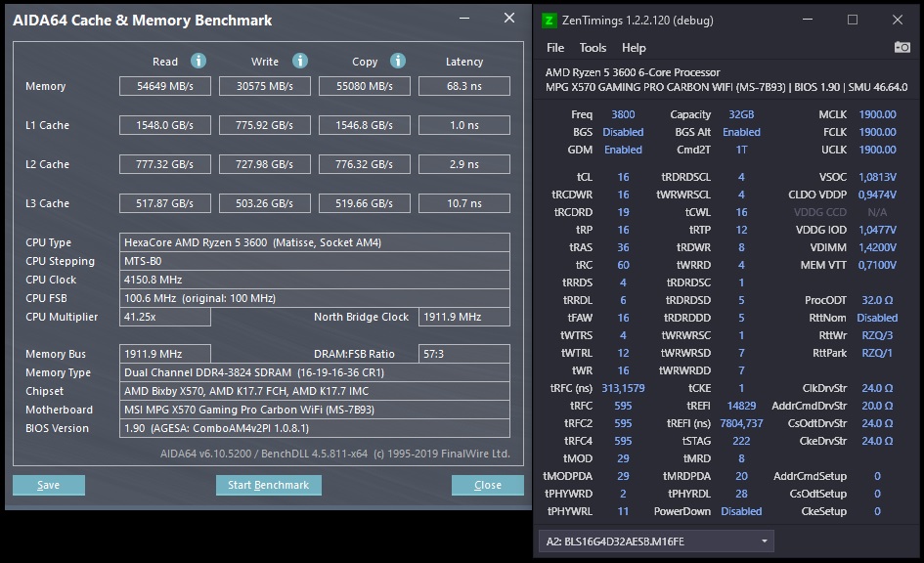The height and width of the screenshot is (563, 924).
Task: Click the RttNom Disabled value
Action: [x=877, y=318]
